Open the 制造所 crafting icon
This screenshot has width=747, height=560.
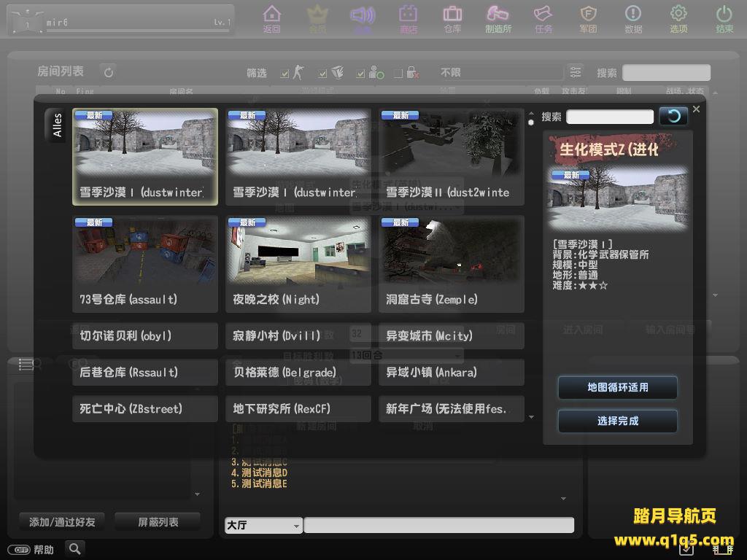click(498, 18)
